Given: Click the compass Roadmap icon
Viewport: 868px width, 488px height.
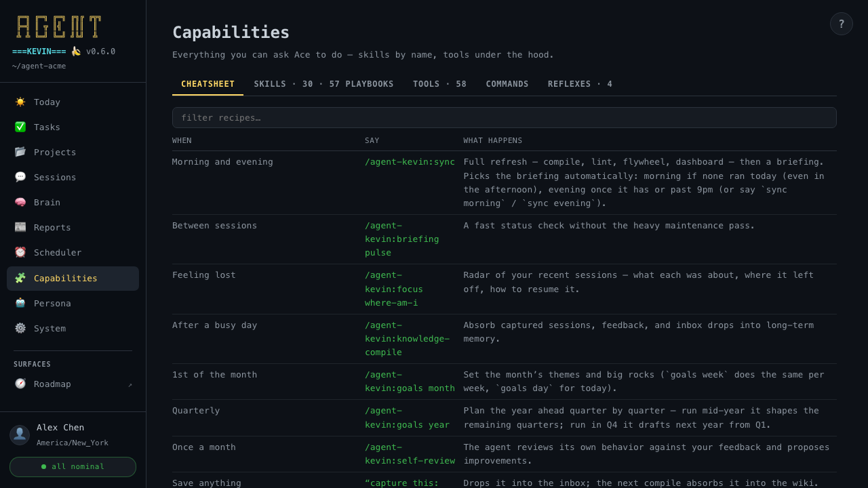Looking at the screenshot, I should 20,384.
